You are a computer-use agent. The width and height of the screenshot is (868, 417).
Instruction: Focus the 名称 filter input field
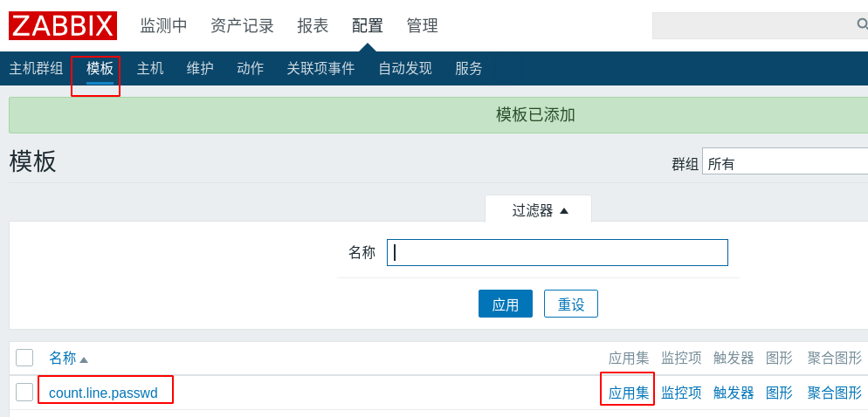[557, 253]
